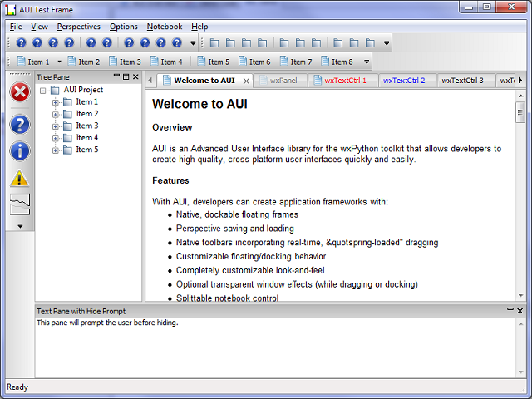532x399 pixels.
Task: Select the Item 3 label in the Tree Pane
Action: click(86, 126)
